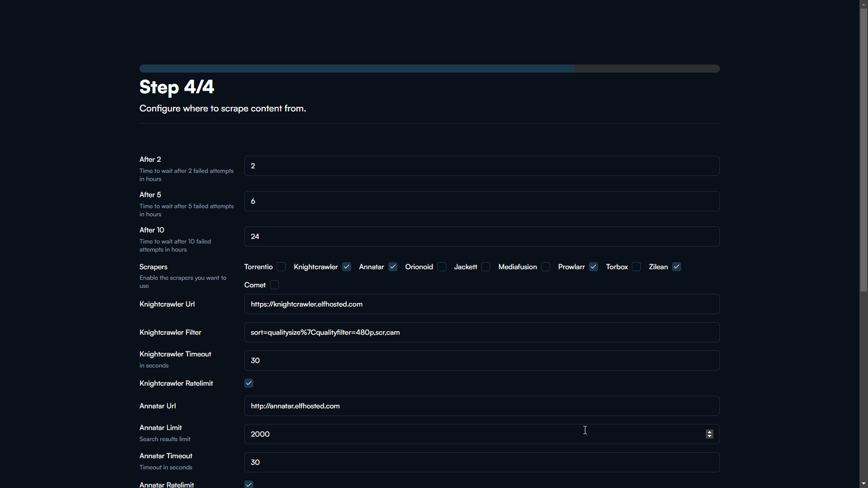Screen dimensions: 868x488
Task: Enable the Torrentio scraper checkbox
Action: click(x=281, y=267)
